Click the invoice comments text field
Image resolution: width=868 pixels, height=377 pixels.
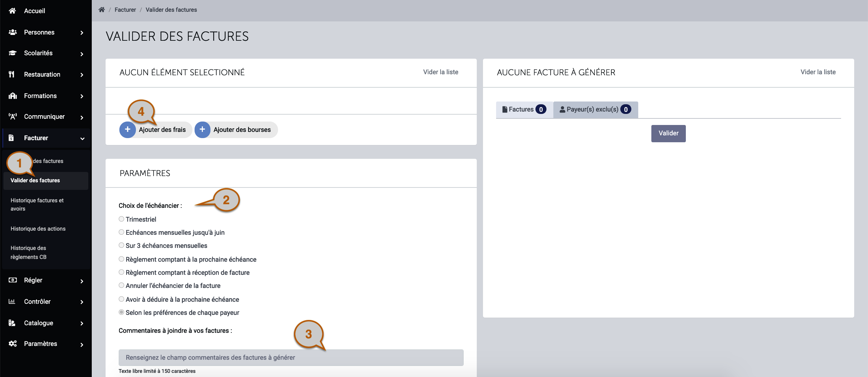point(291,357)
